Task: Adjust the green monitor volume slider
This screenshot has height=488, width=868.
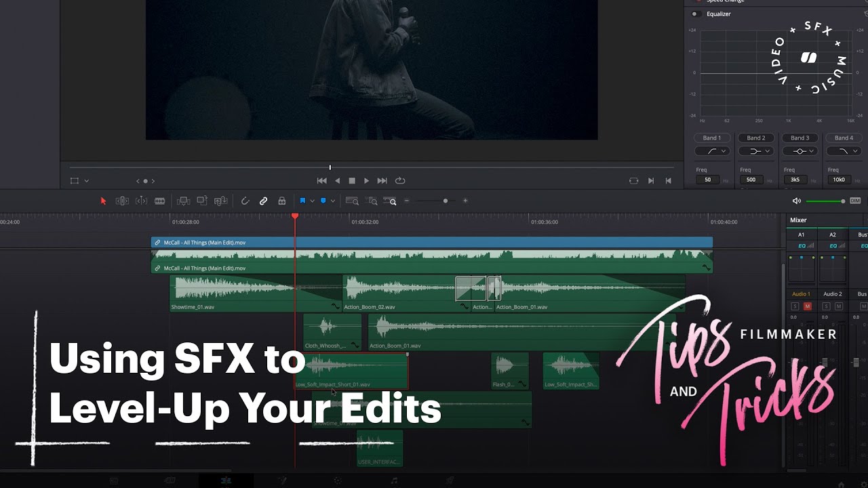Action: [x=825, y=201]
